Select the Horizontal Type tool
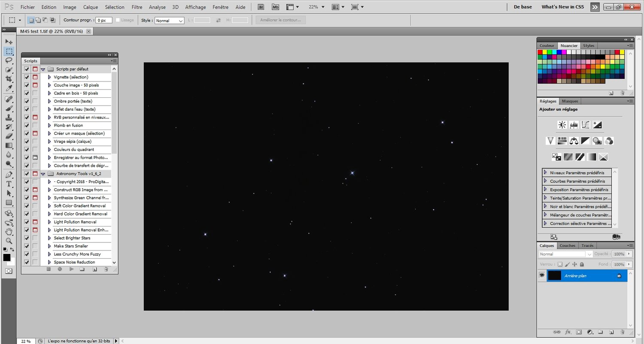The height and width of the screenshot is (344, 644). coord(9,184)
